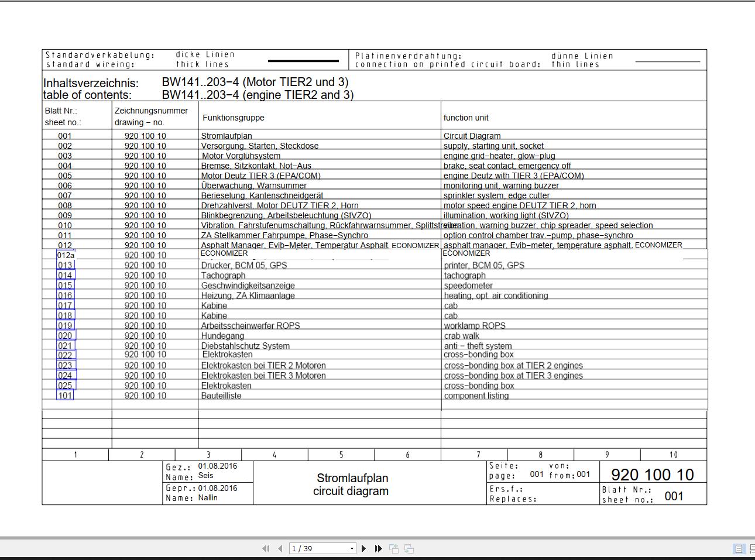Open sheet link 017

pyautogui.click(x=65, y=305)
